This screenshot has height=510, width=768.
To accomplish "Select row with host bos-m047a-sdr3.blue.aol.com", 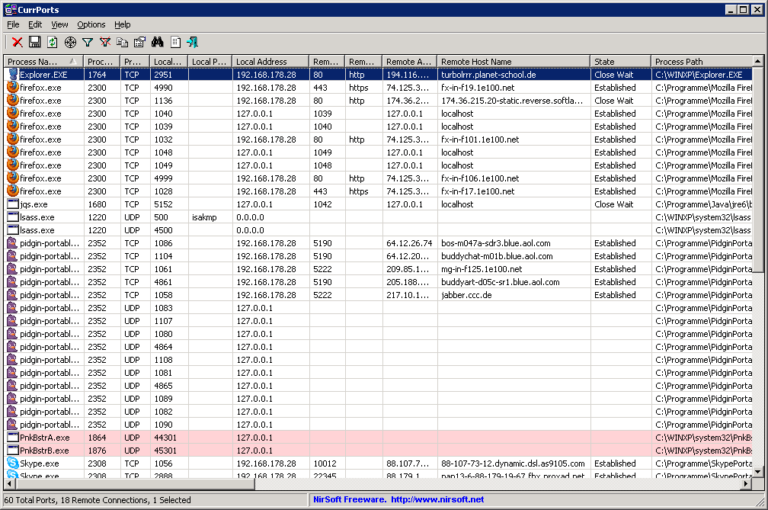I will click(x=378, y=243).
